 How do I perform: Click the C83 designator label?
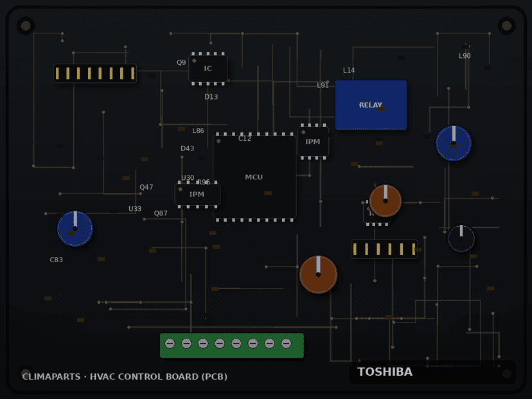[57, 260]
